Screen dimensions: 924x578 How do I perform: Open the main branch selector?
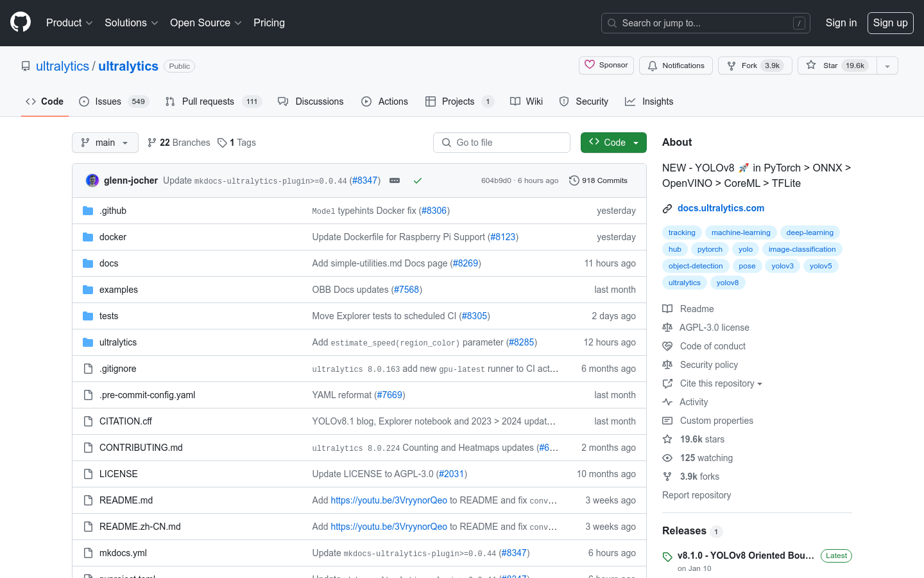105,143
